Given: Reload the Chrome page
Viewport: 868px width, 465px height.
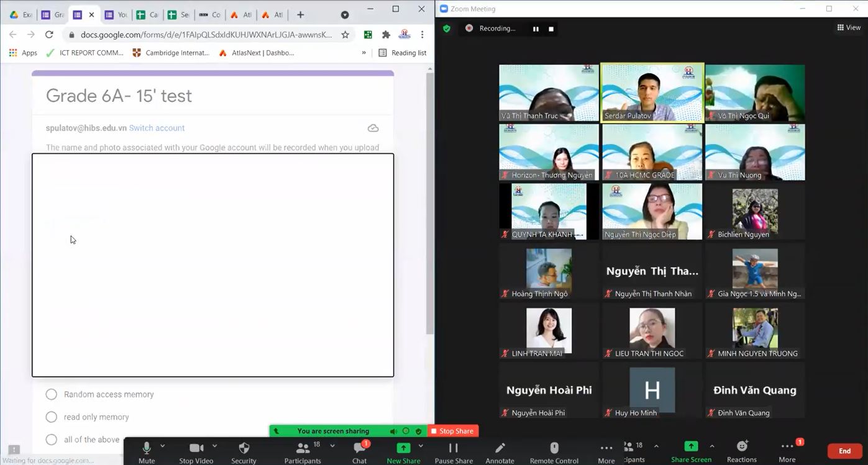Looking at the screenshot, I should (49, 35).
